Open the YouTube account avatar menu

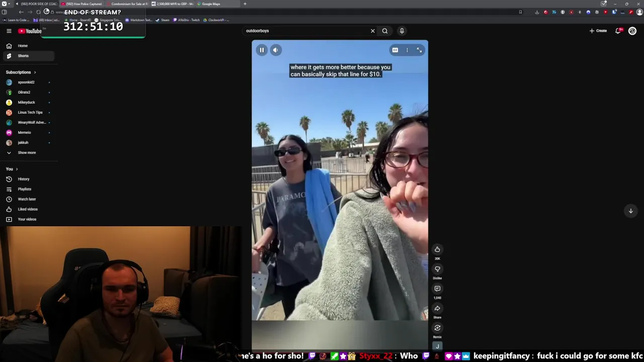(632, 31)
